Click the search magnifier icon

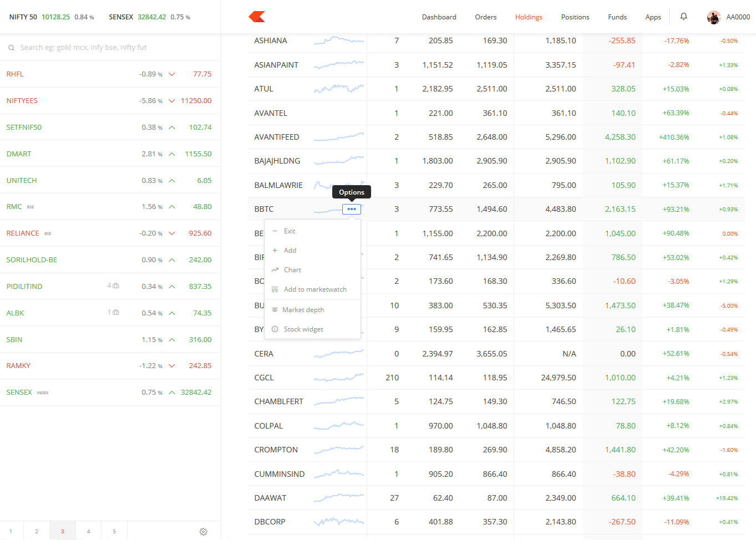(x=11, y=48)
